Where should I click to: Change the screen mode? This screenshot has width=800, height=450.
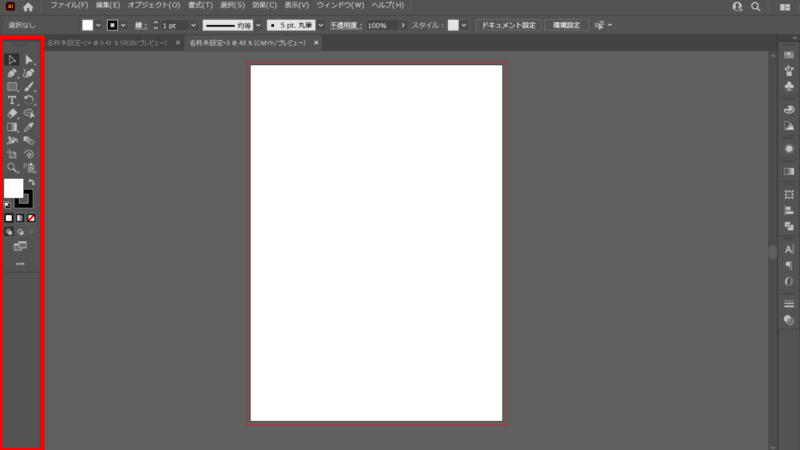20,246
